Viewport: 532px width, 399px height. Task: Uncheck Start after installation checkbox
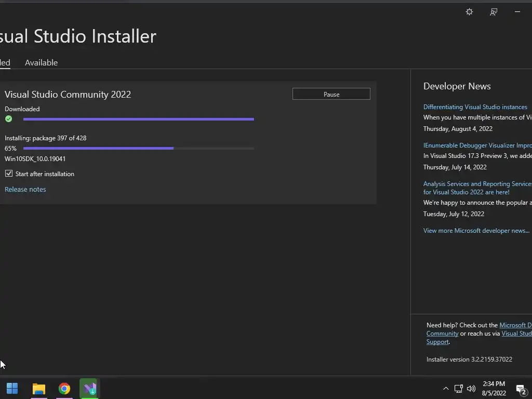[x=9, y=174]
